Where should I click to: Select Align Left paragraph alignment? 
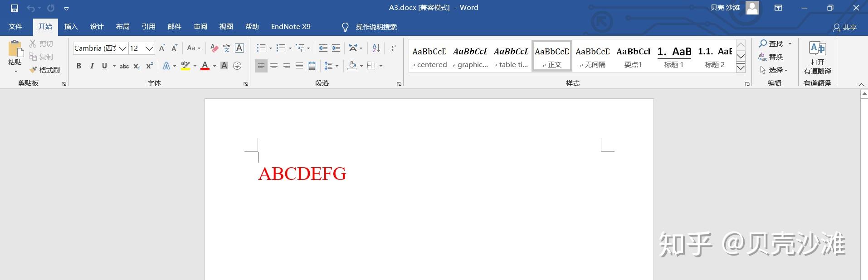coord(261,66)
